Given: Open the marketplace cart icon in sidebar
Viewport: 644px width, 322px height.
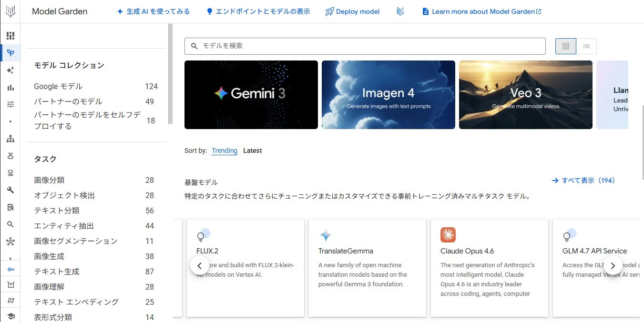Looking at the screenshot, I should pyautogui.click(x=10, y=285).
